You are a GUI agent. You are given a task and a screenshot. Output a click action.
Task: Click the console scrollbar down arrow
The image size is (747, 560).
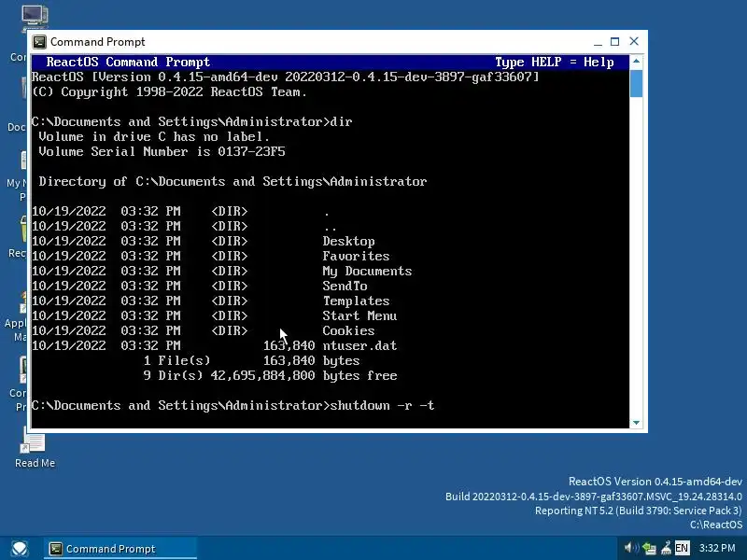636,423
